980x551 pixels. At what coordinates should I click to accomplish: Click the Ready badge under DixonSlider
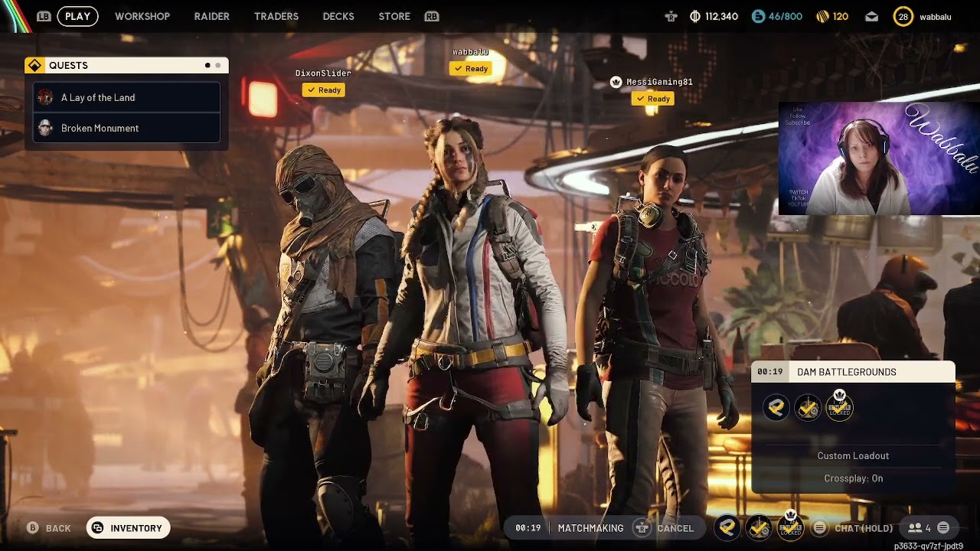(x=323, y=90)
